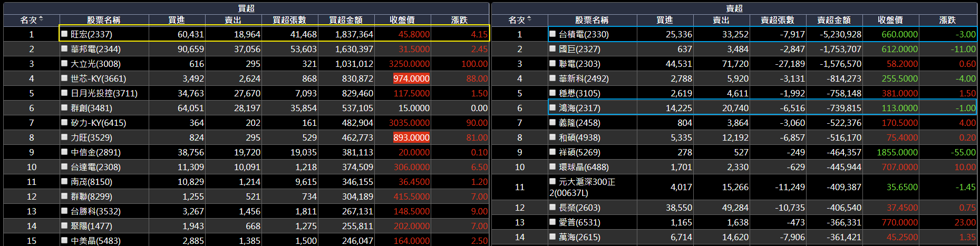Open stock 祥碩(5269)
This screenshot has height=246, width=980.
pyautogui.click(x=580, y=152)
